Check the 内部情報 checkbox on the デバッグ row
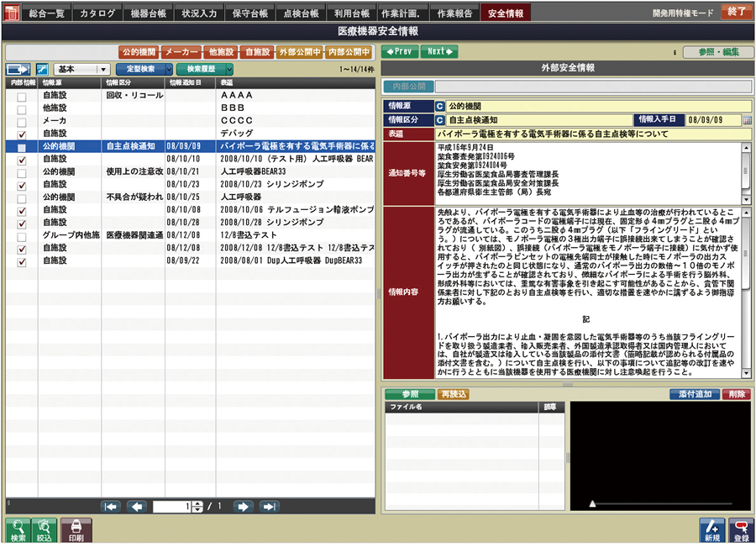Viewport: 756px width, 547px height. click(23, 133)
